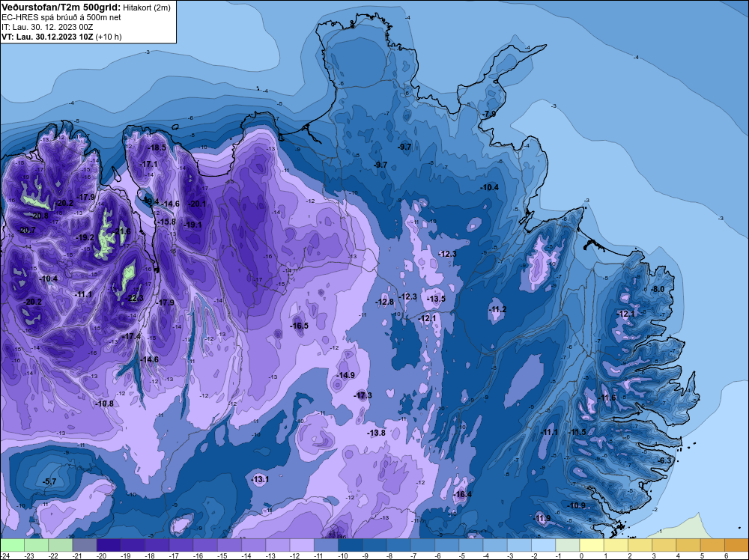
Task: Click the -19.4 temperature label
Action: tap(151, 202)
